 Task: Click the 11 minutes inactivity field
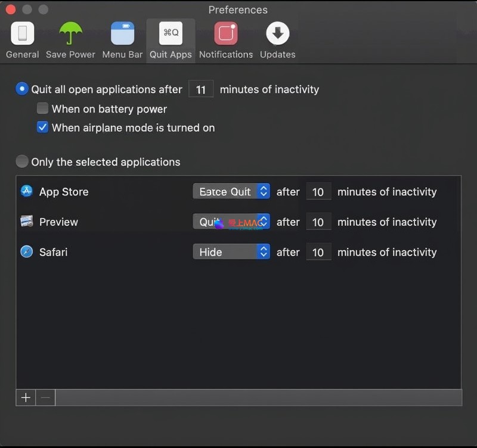[201, 89]
